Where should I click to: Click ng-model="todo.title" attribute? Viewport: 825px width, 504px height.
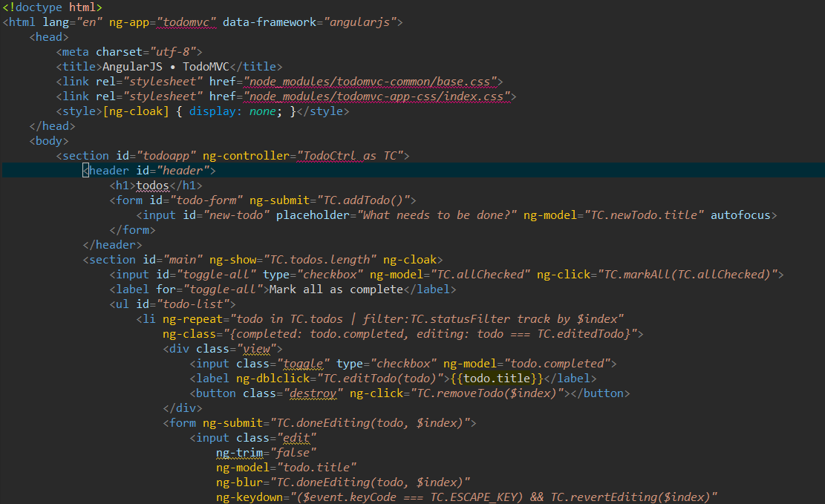tap(286, 467)
